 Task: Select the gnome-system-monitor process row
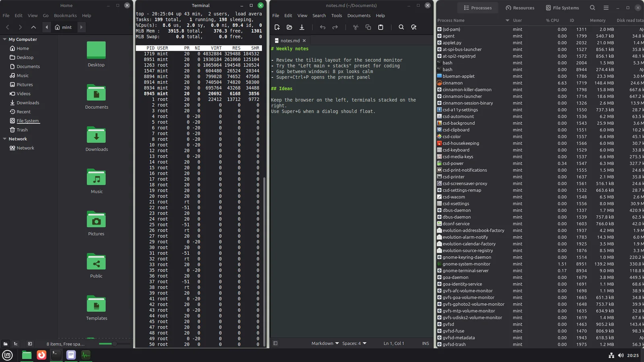[x=540, y=264]
